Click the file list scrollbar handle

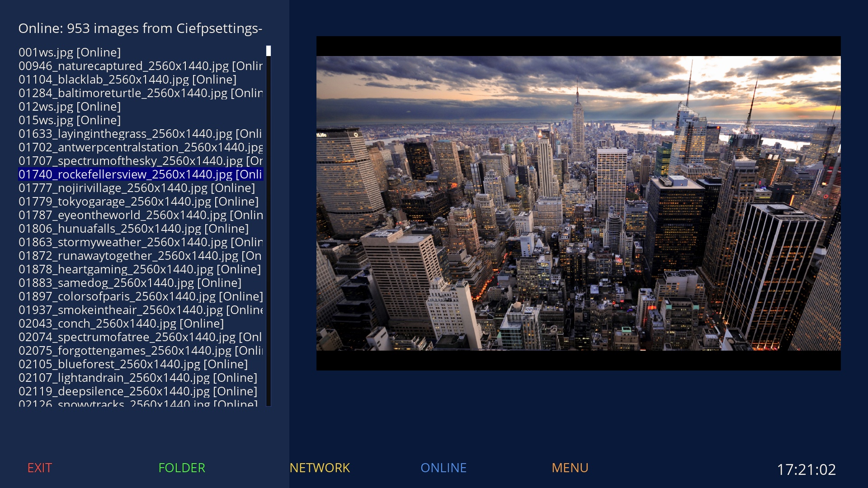click(x=269, y=51)
